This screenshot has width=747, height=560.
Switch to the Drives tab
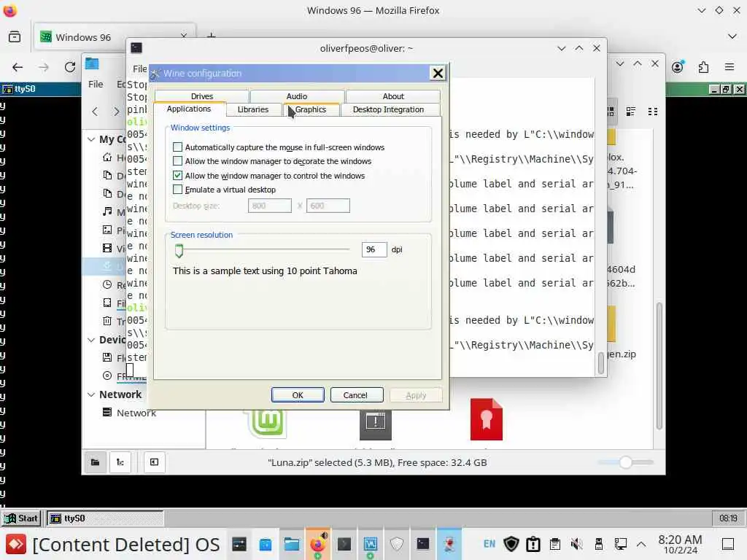coord(202,96)
